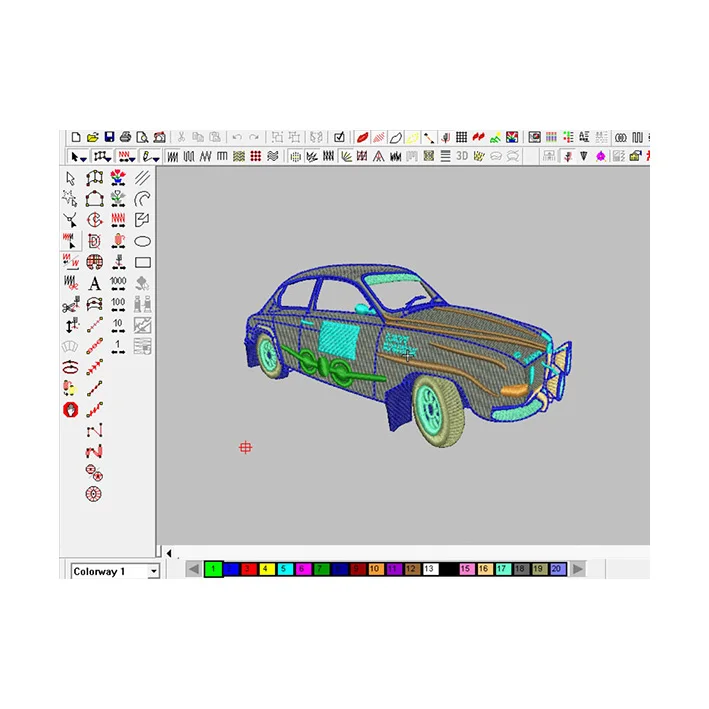
Task: Open a file with the folder icon
Action: 92,137
